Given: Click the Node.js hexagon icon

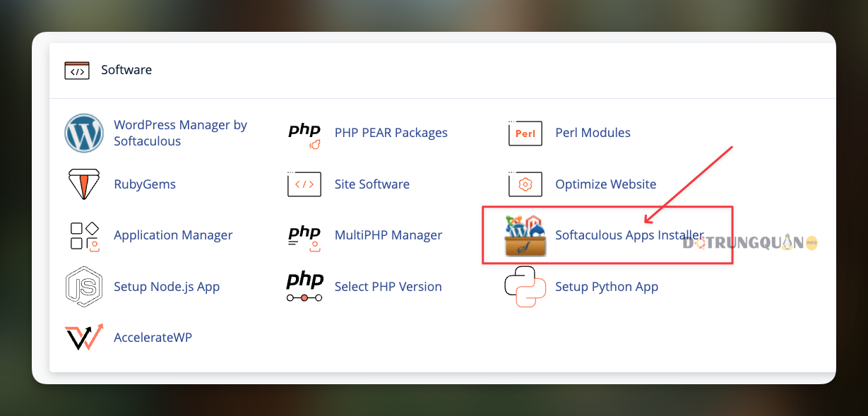Looking at the screenshot, I should 84,287.
